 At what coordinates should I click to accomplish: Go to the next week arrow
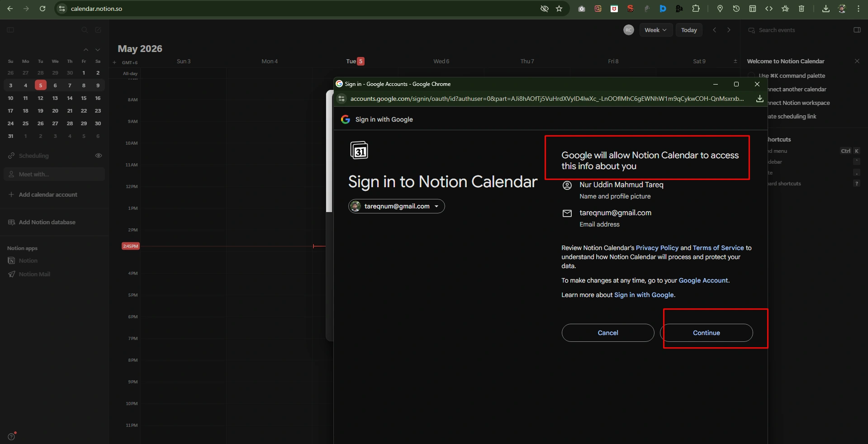[729, 30]
